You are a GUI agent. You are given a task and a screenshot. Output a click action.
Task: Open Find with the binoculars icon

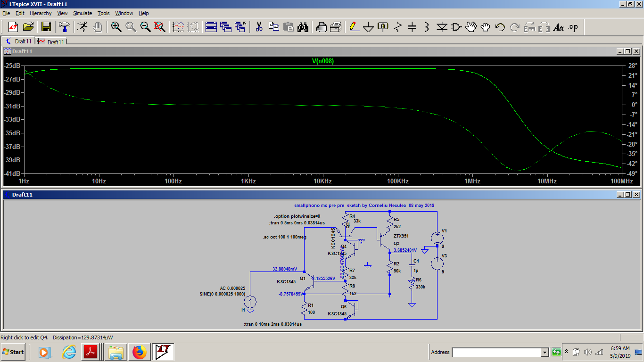click(x=303, y=27)
